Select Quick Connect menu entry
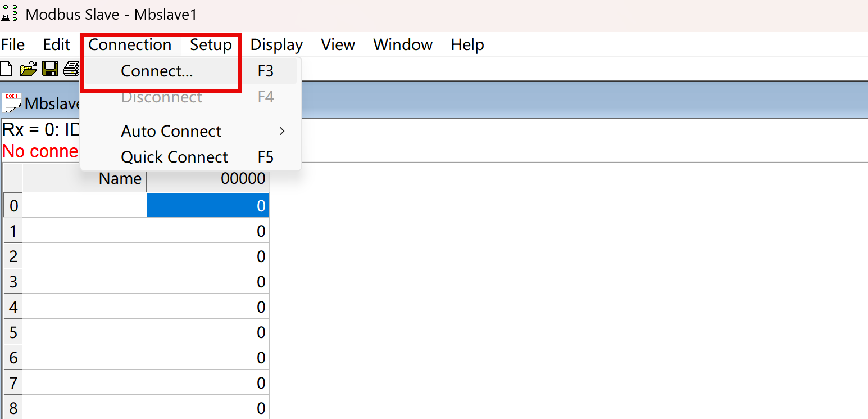This screenshot has width=868, height=419. click(x=174, y=157)
